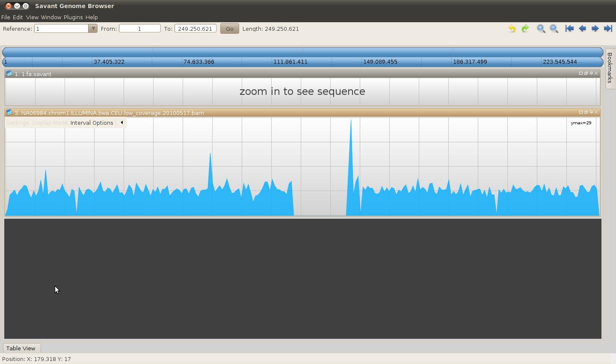Viewport: 616px width, 364px height.
Task: Open the File menu
Action: pos(6,17)
